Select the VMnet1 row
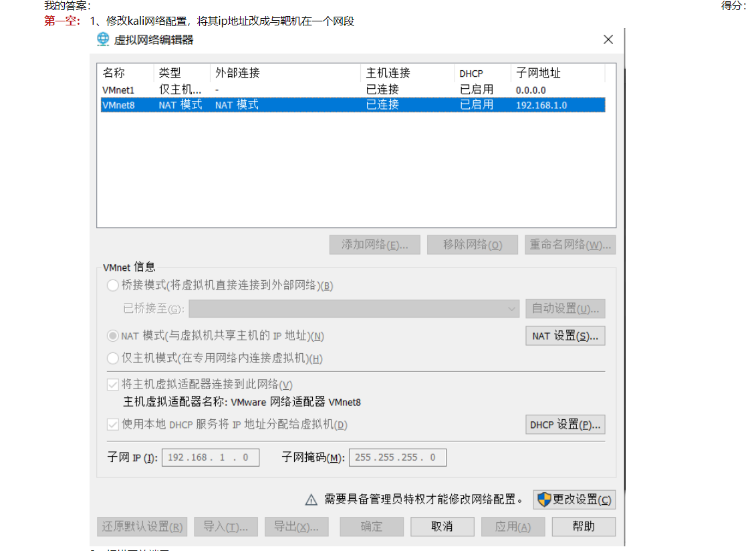The height and width of the screenshot is (551, 756). [x=353, y=90]
